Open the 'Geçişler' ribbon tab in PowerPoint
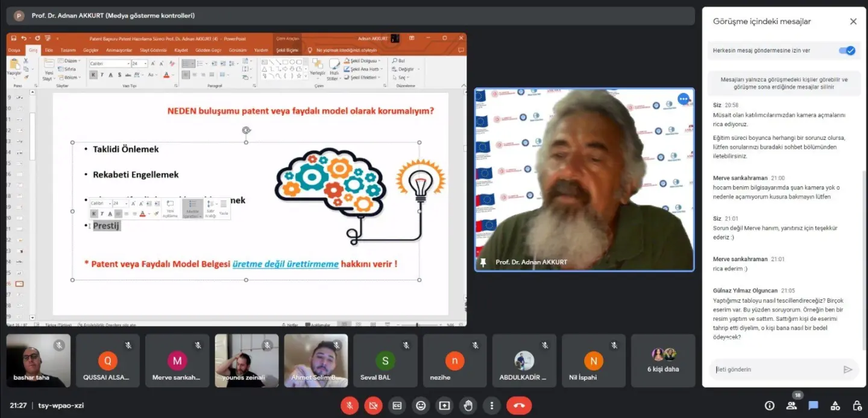 [x=90, y=50]
